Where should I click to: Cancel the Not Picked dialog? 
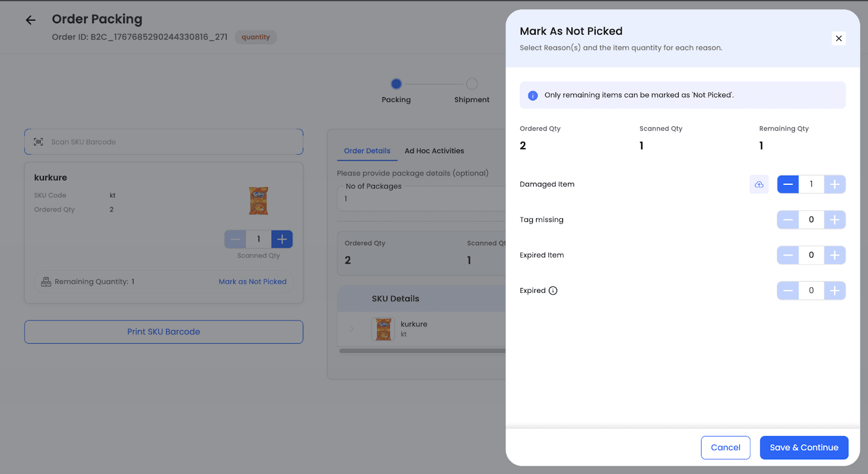[x=725, y=447]
